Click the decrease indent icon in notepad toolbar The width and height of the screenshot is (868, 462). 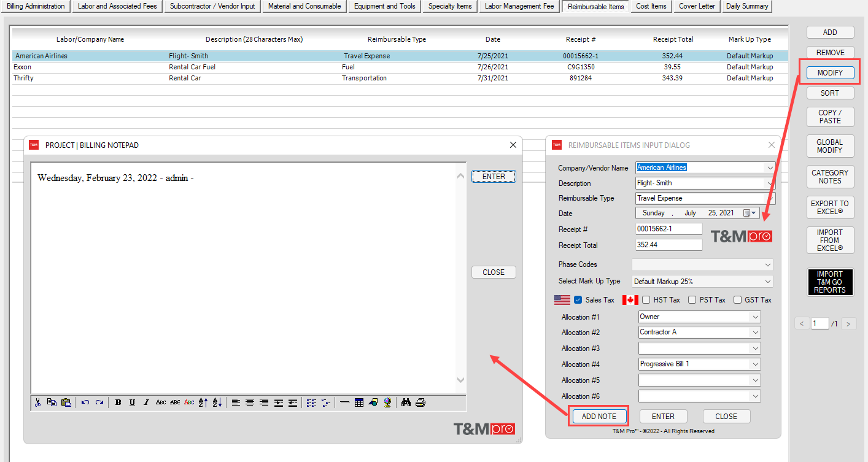pyautogui.click(x=293, y=402)
